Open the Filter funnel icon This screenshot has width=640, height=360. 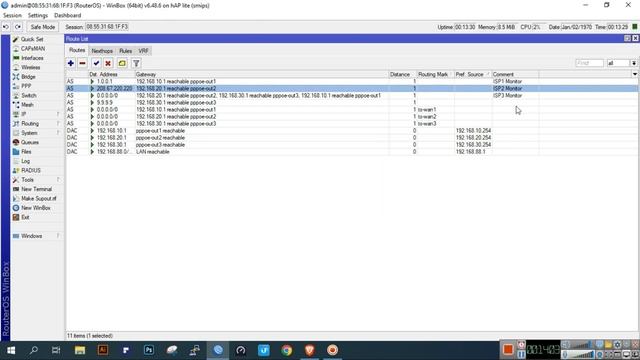136,63
